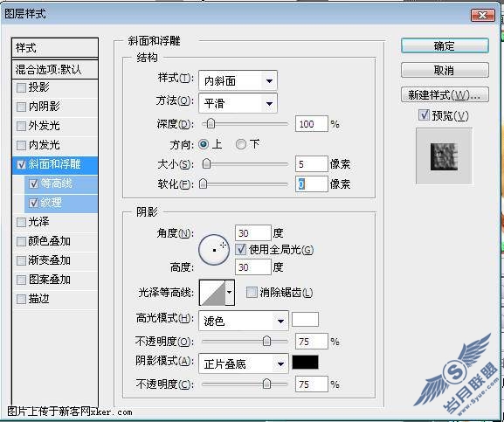
Task: Click the highlight 不透明度(O) slider handle
Action: (266, 341)
